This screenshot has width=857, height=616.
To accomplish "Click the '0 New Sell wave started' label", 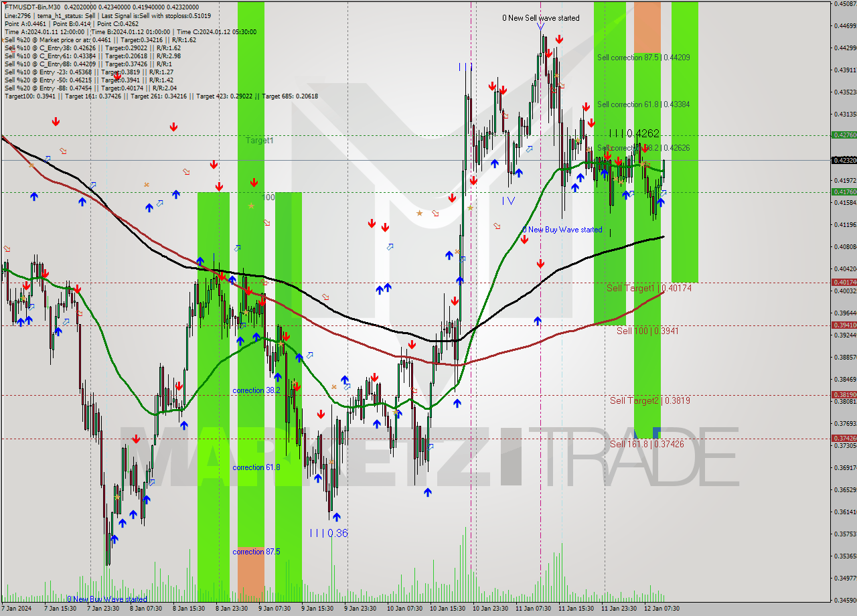I will pyautogui.click(x=541, y=18).
